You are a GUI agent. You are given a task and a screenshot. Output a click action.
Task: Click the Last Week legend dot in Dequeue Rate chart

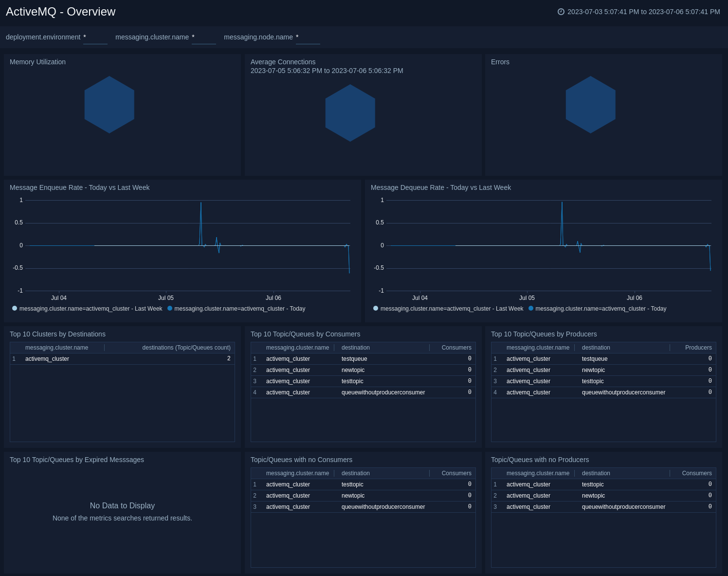point(376,308)
